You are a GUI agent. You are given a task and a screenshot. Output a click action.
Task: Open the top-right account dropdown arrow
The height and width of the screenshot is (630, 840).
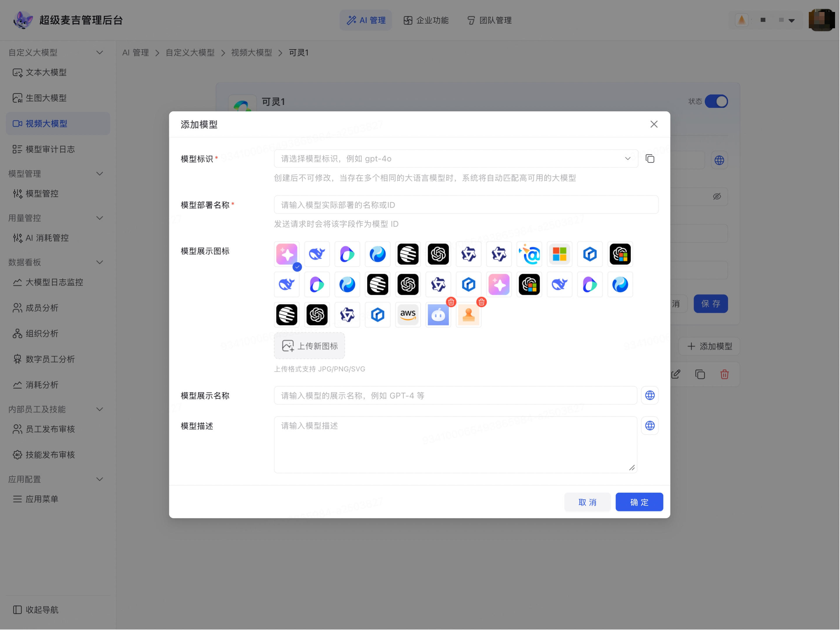(791, 20)
